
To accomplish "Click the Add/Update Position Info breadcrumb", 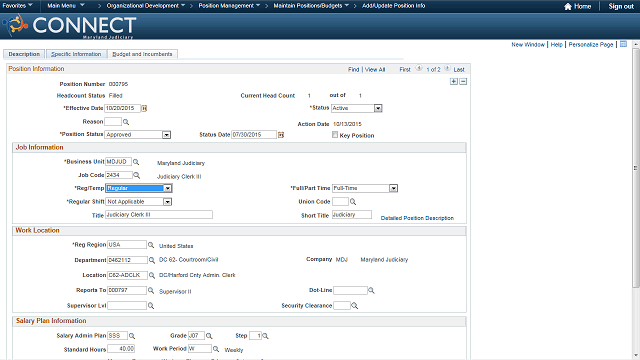I will [x=393, y=6].
